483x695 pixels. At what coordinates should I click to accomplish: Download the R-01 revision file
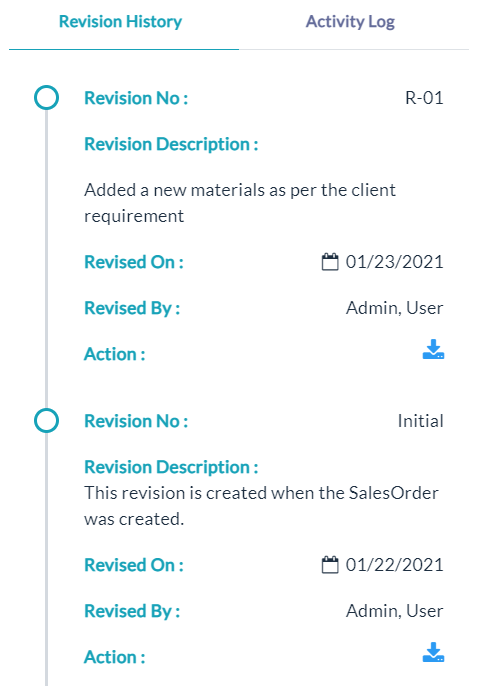[433, 349]
